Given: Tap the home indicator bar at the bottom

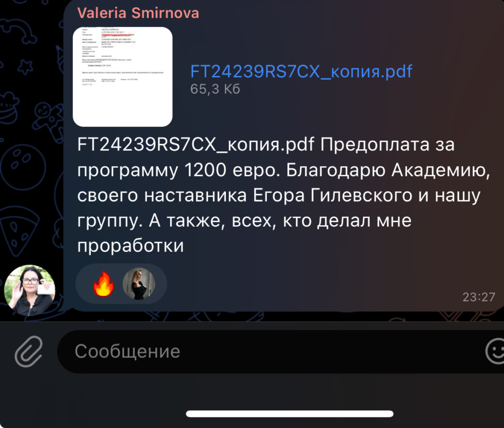Looking at the screenshot, I should (290, 414).
